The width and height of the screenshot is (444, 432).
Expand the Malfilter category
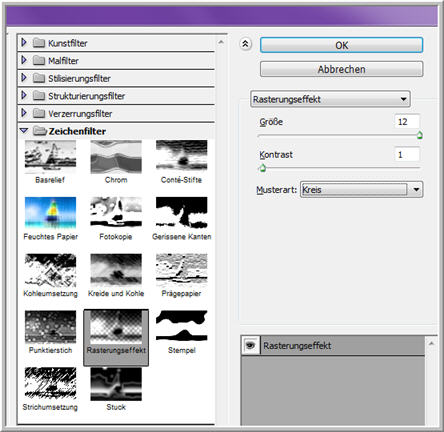point(24,60)
